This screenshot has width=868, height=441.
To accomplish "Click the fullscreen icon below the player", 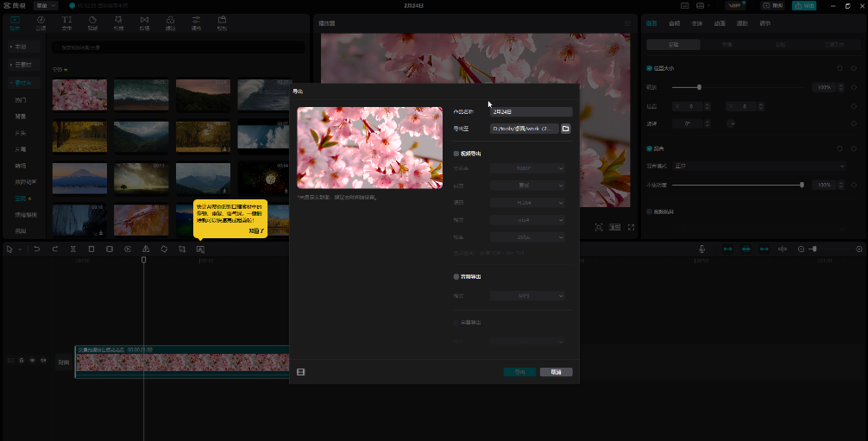I will (x=632, y=227).
